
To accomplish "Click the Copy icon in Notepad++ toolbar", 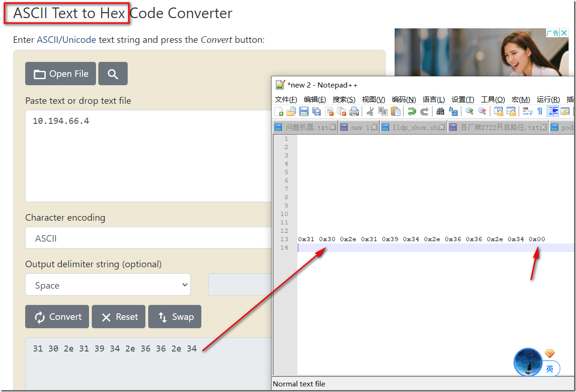I will tap(383, 111).
